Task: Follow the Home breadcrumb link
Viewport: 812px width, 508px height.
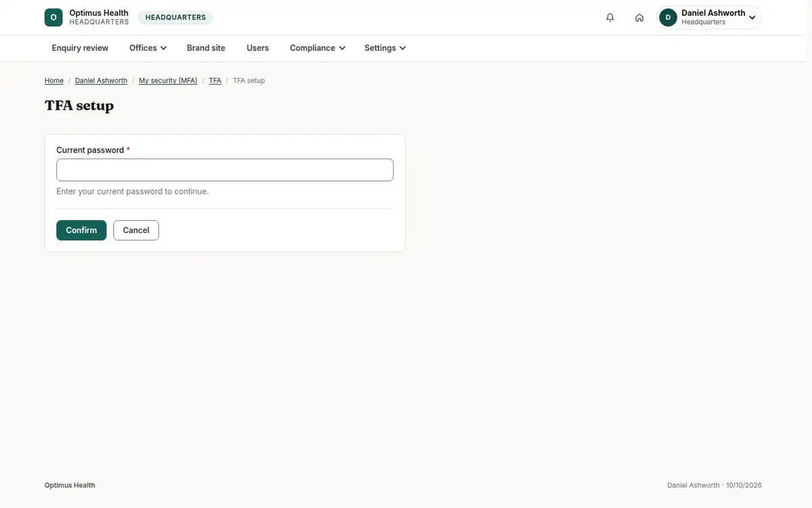Action: [54, 81]
